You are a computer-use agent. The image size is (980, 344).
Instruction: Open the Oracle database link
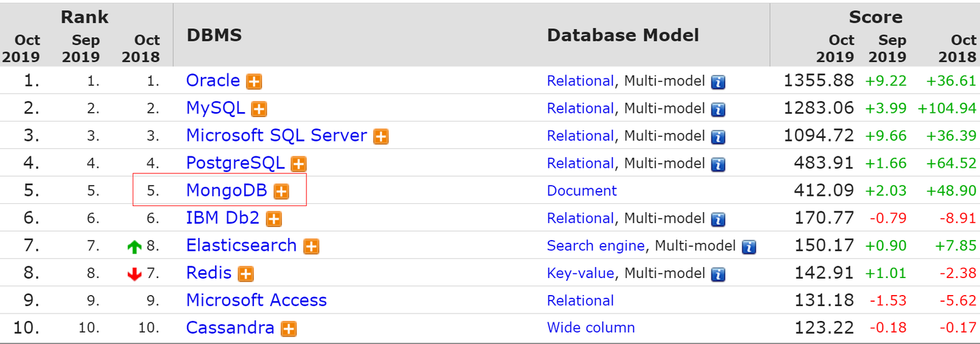pos(213,80)
